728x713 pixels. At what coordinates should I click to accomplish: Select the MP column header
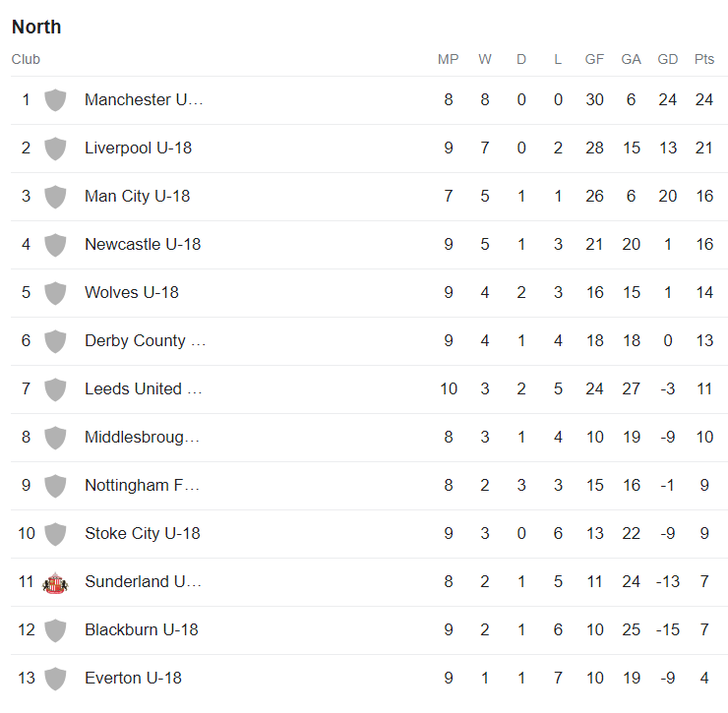click(448, 59)
